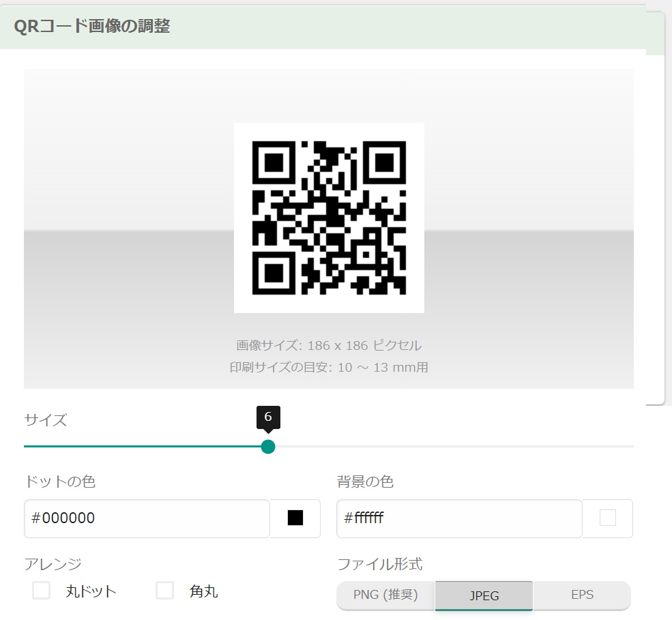The width and height of the screenshot is (672, 620).
Task: Enable the 丸ドット checkbox
Action: pyautogui.click(x=42, y=591)
